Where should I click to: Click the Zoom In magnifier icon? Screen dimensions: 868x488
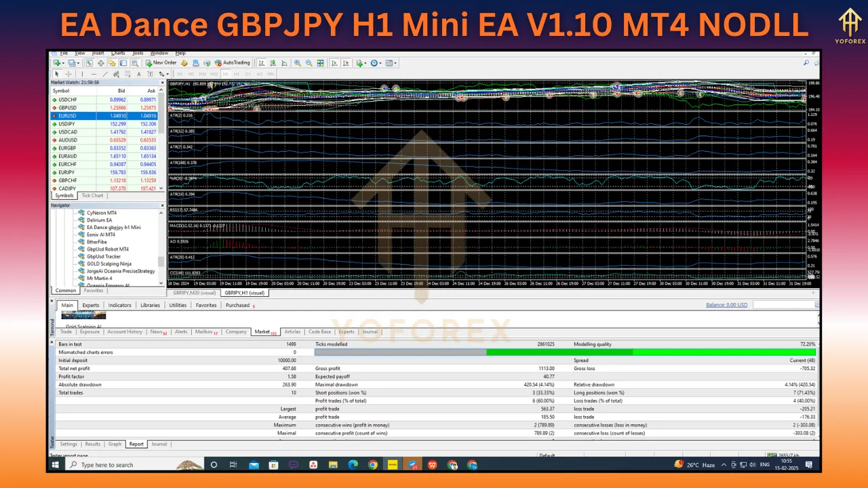298,62
